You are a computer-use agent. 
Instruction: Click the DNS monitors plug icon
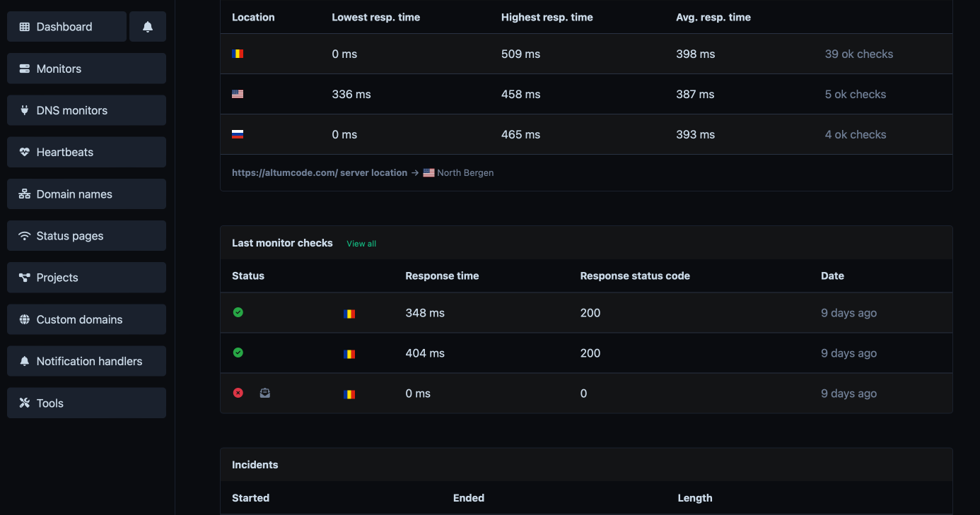pyautogui.click(x=25, y=110)
